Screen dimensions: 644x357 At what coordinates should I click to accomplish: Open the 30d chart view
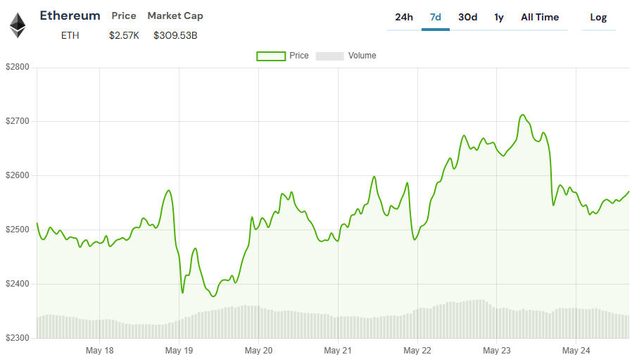[467, 18]
